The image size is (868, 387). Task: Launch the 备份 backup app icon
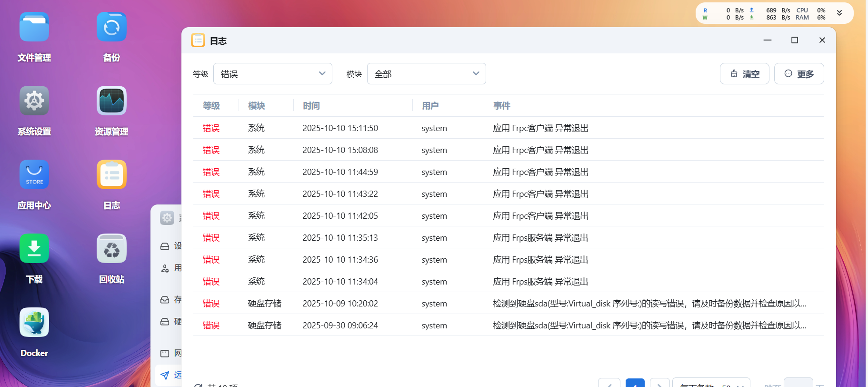[x=111, y=28]
